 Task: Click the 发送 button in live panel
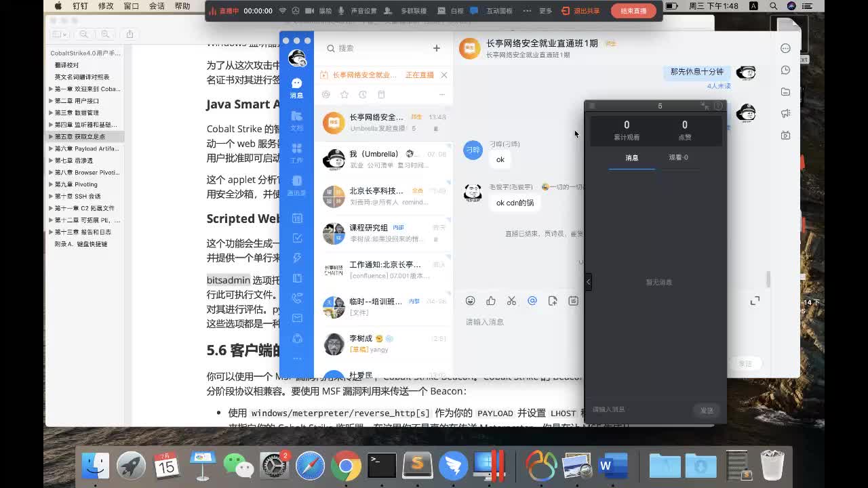[707, 410]
